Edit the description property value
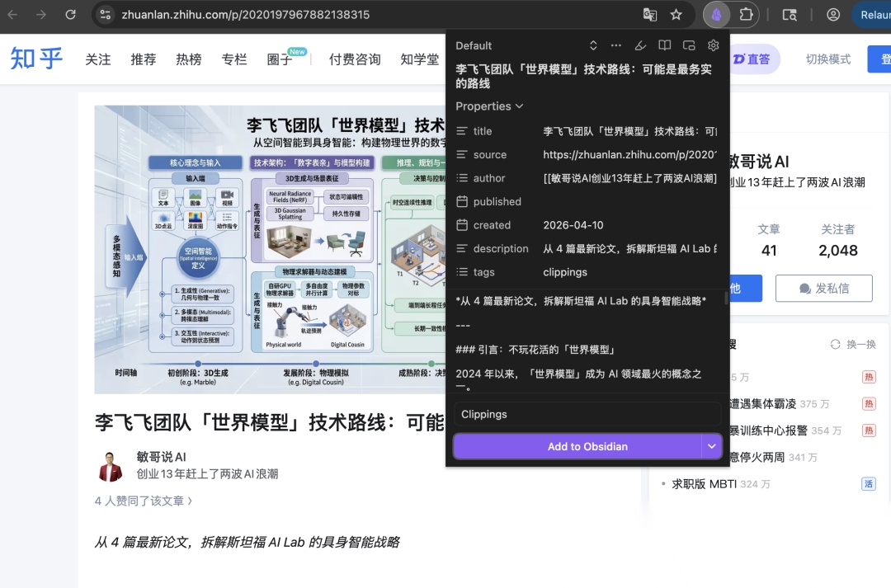Viewport: 891px width, 588px height. (x=629, y=248)
